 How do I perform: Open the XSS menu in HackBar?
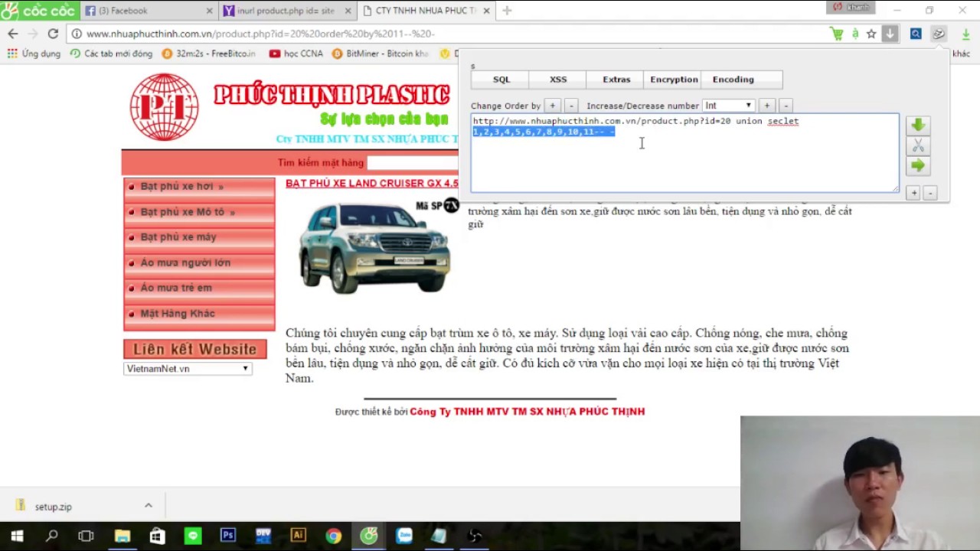558,80
